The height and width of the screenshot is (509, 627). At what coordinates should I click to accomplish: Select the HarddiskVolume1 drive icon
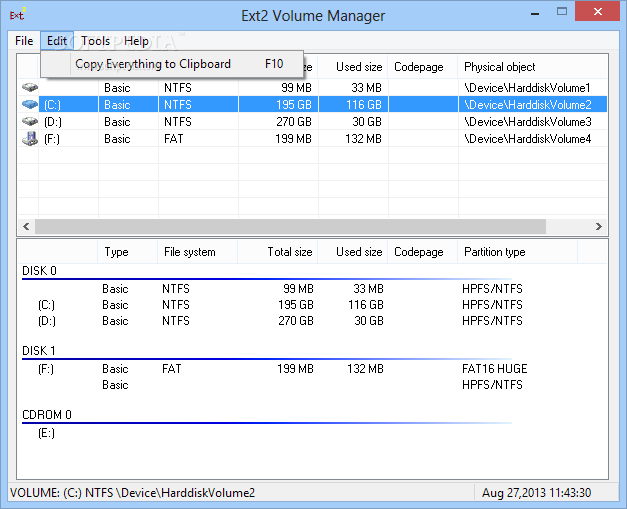[x=30, y=87]
